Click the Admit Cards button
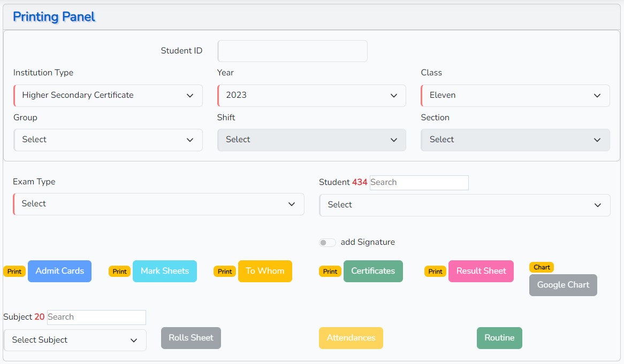624x364 pixels. coord(59,271)
